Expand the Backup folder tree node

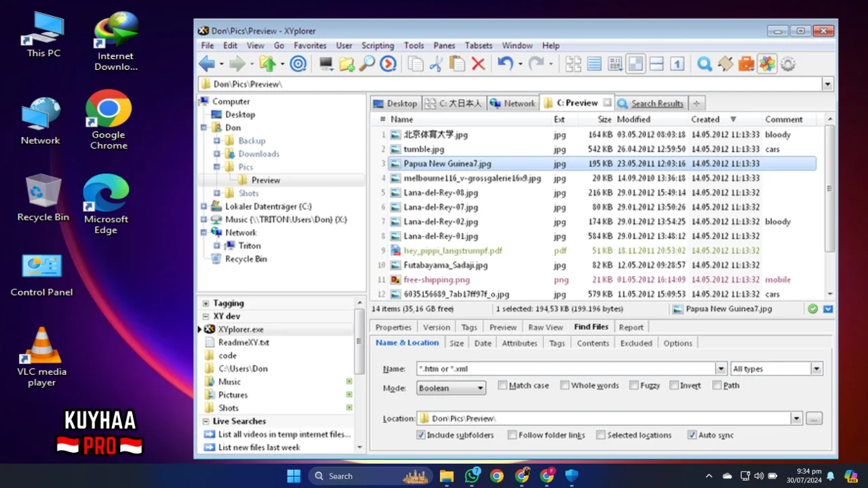pos(217,140)
